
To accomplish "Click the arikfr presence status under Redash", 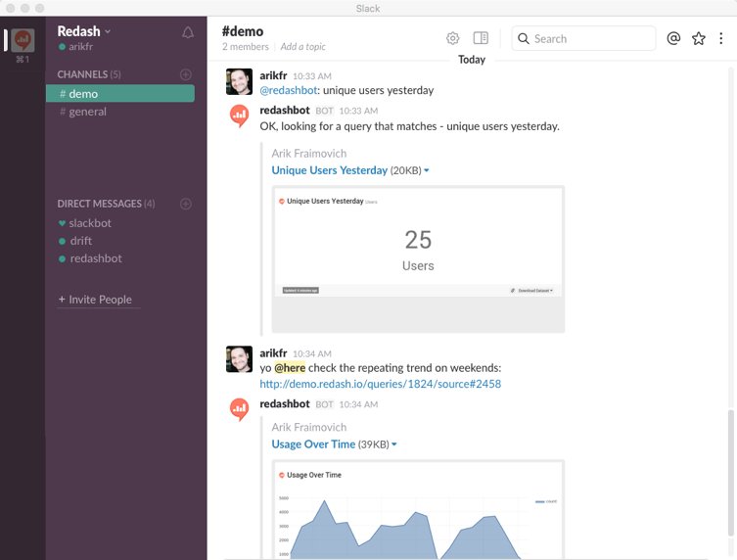I will [75, 47].
